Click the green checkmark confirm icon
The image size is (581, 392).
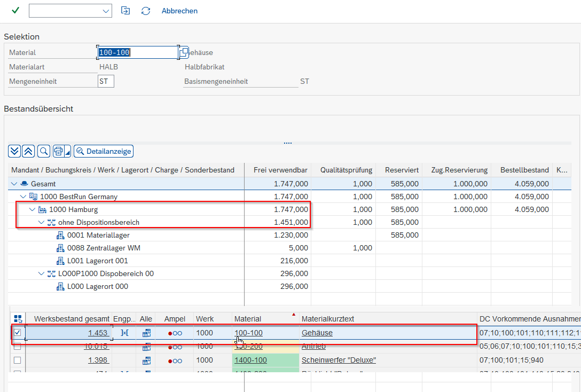click(15, 11)
